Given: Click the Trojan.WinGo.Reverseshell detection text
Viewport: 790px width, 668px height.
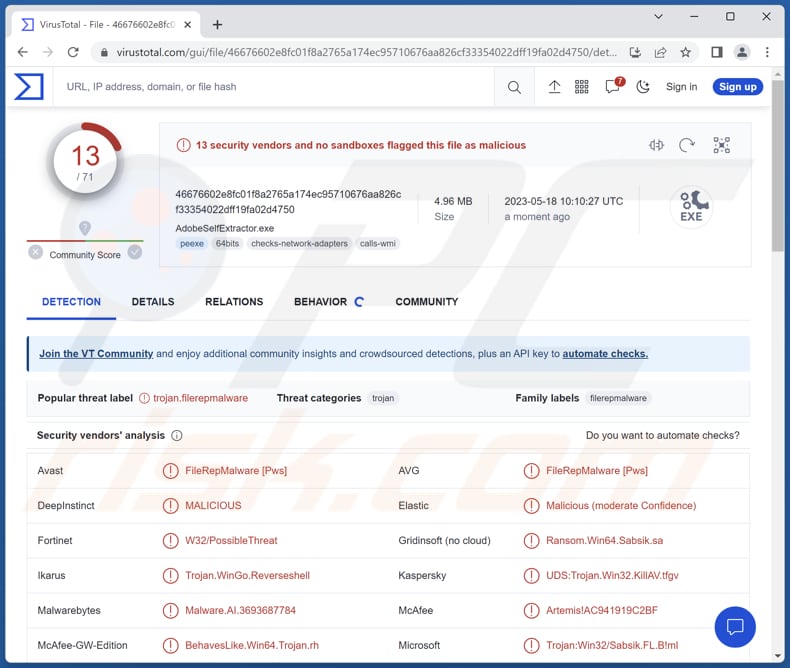Looking at the screenshot, I should (247, 575).
